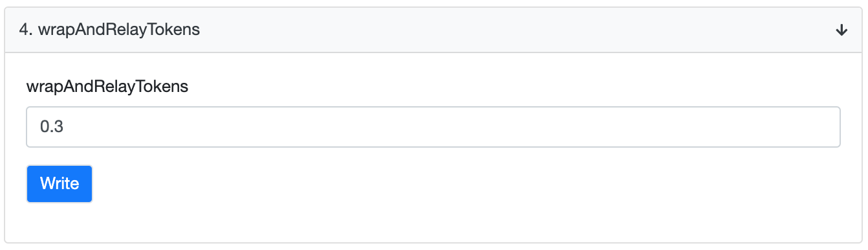Viewport: 868px width, 250px height.
Task: Place cursor in the wrapAndRelayTokens value box
Action: pos(433,127)
